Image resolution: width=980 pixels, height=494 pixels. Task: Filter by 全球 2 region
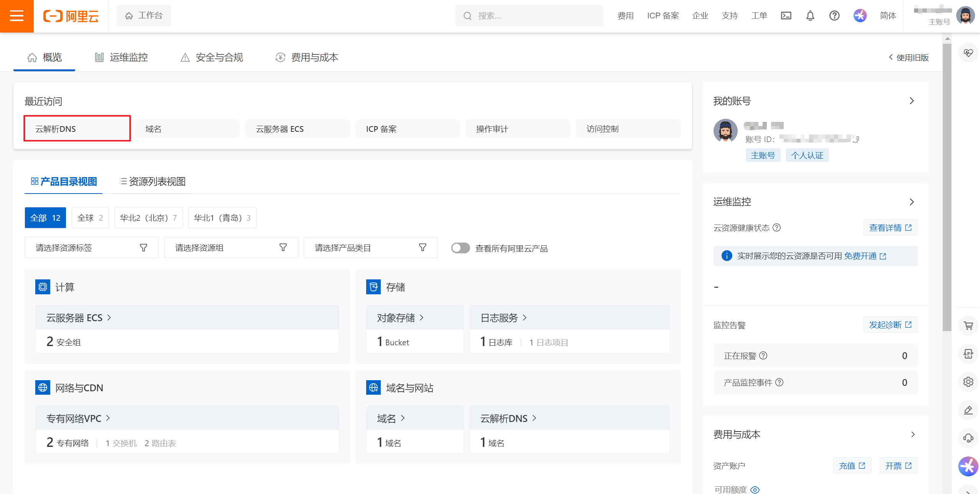pos(90,218)
